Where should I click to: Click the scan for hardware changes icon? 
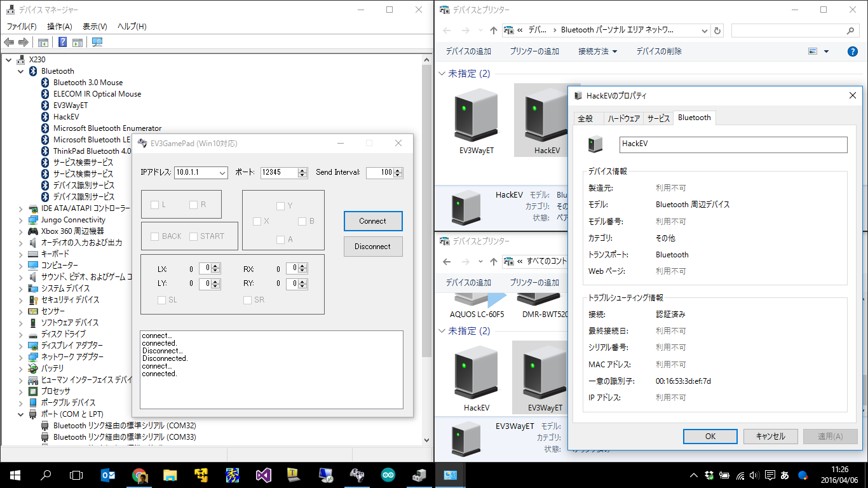coord(97,43)
